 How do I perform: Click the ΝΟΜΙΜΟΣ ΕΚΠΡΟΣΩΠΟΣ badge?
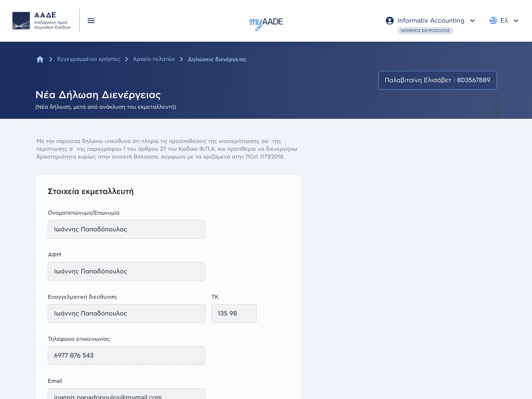[x=425, y=31]
